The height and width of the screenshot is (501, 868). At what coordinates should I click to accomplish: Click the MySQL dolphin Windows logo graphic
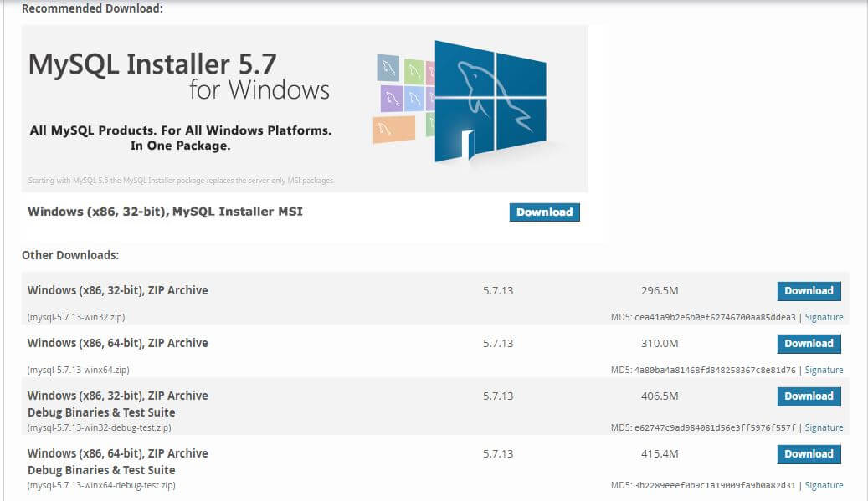click(490, 101)
